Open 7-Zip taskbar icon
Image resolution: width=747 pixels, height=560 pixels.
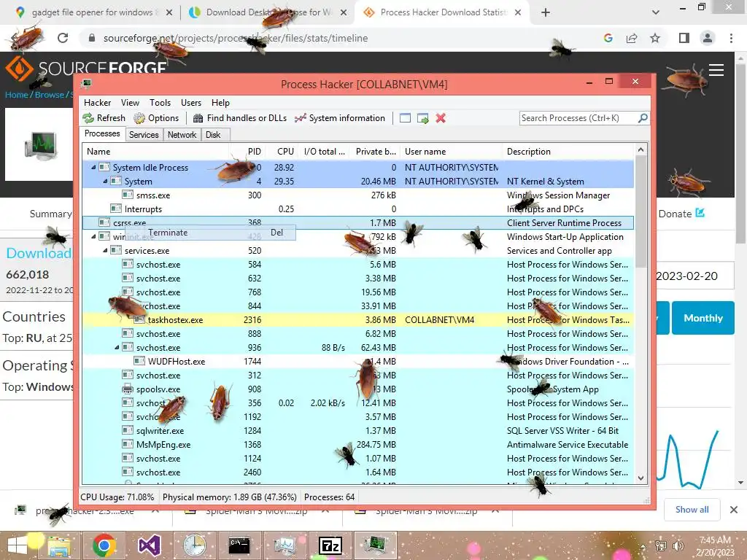coord(330,545)
